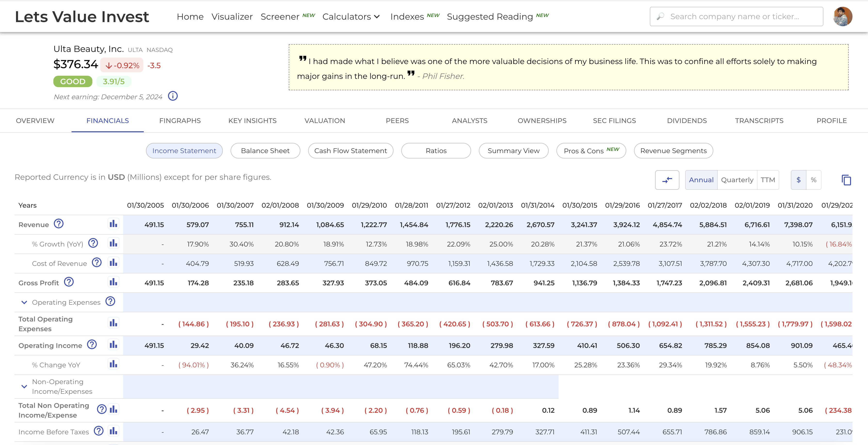The height and width of the screenshot is (445, 868).
Task: Click the next earning info icon
Action: click(173, 96)
